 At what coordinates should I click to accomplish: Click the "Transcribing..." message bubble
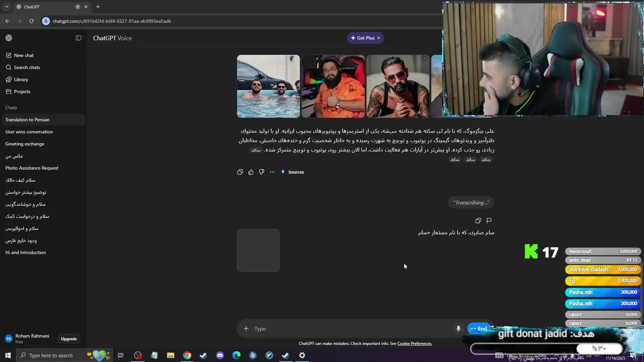tap(471, 203)
